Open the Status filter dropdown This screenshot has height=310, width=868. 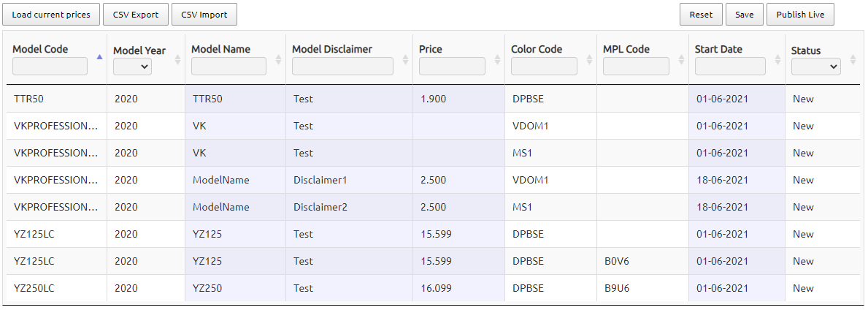point(816,67)
